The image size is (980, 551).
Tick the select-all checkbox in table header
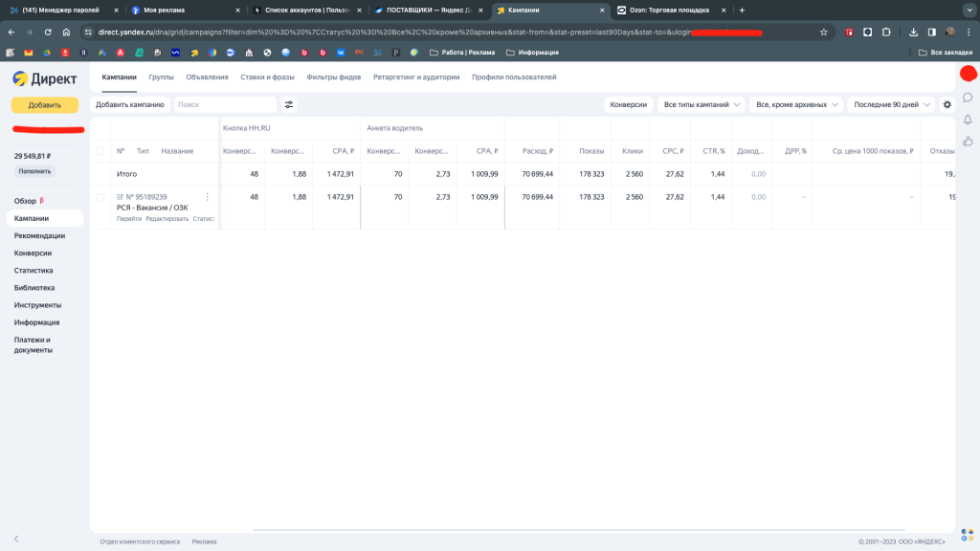point(100,151)
